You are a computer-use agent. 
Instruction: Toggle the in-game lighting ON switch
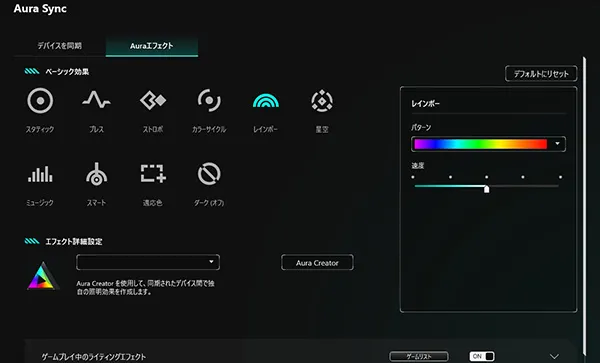482,356
